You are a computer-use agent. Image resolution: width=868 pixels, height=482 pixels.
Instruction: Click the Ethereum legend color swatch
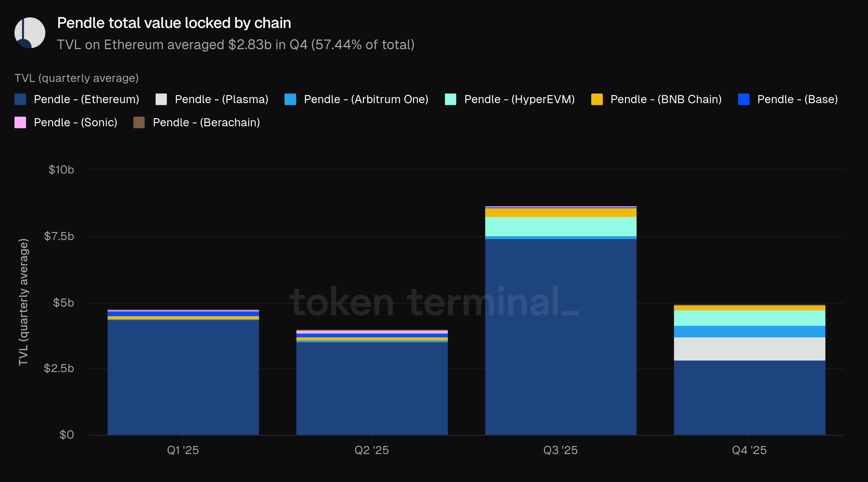pos(20,99)
